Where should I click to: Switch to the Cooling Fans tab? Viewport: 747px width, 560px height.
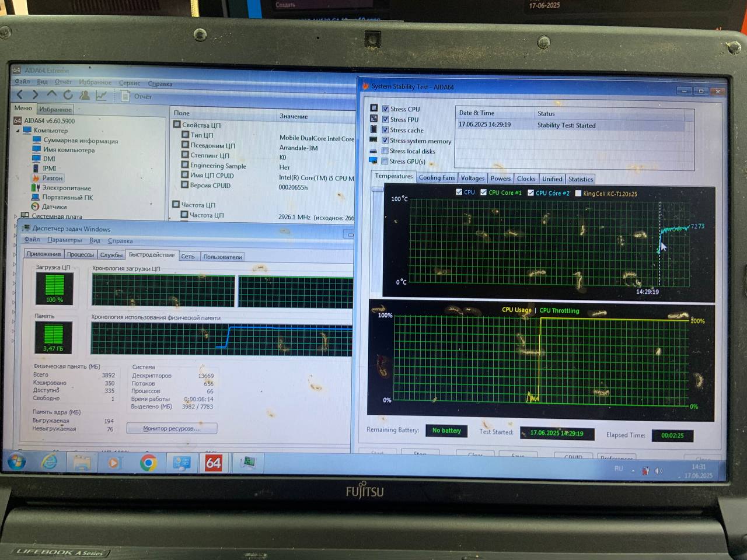[436, 178]
